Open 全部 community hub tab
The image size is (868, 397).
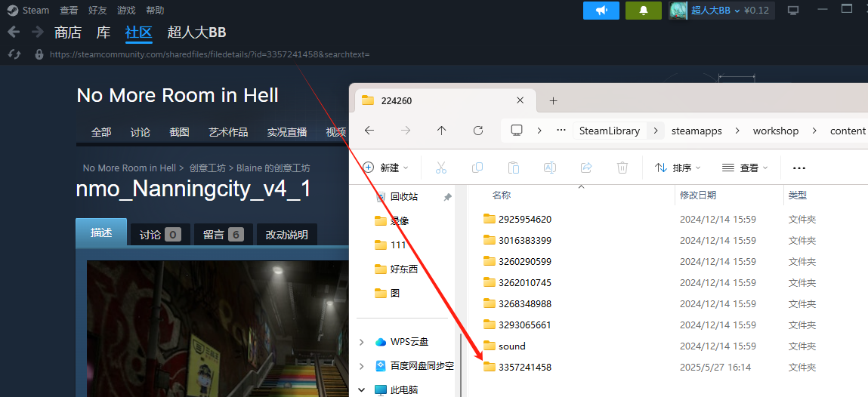pos(101,132)
